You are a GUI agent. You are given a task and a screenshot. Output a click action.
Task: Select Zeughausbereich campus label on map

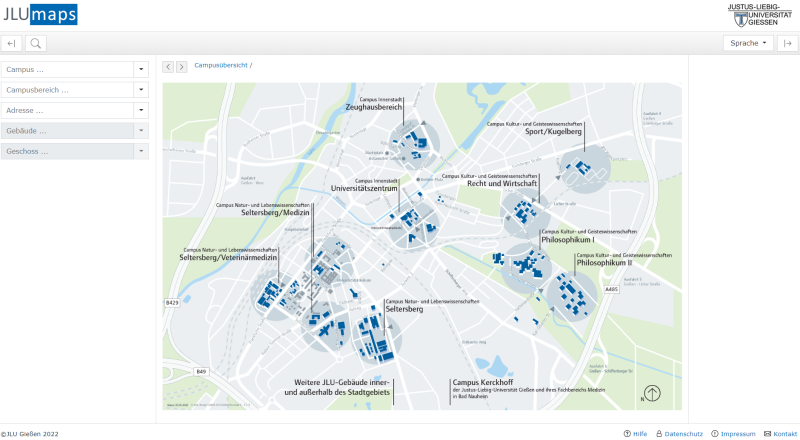374,107
